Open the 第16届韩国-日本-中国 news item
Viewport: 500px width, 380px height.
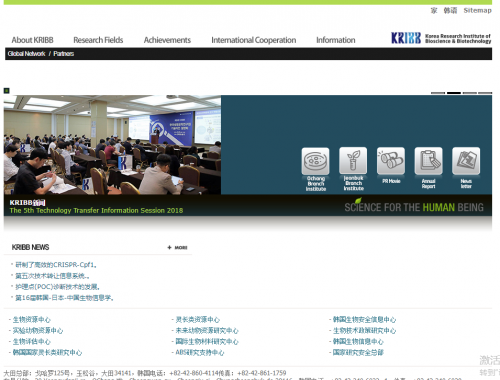point(64,298)
